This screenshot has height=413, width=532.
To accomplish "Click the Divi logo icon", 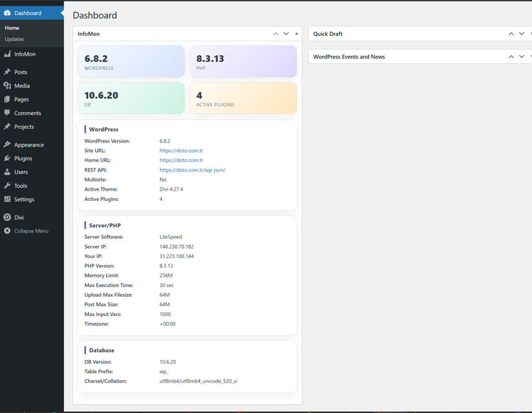I will (x=7, y=218).
